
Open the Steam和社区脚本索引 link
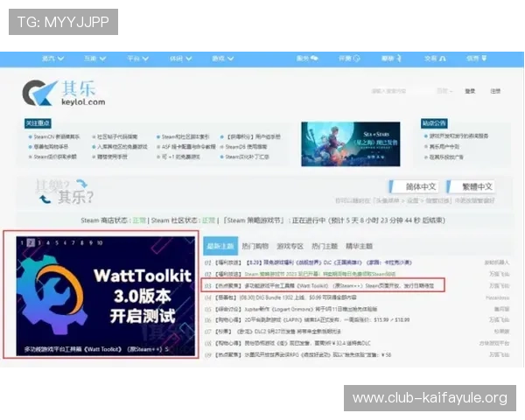pyautogui.click(x=185, y=136)
